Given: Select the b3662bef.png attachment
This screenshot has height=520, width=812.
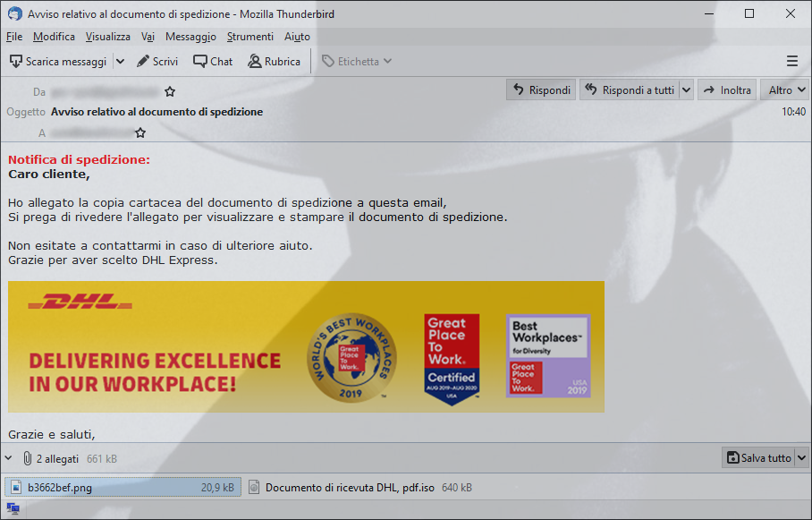Looking at the screenshot, I should point(123,488).
